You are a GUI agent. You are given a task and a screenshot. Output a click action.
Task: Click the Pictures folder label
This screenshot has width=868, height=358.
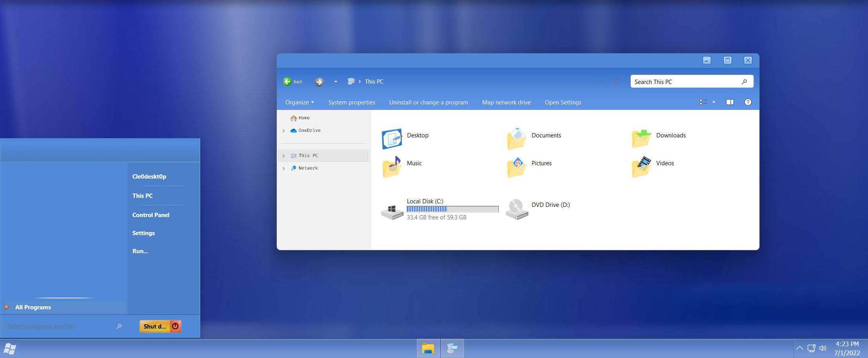coord(541,163)
